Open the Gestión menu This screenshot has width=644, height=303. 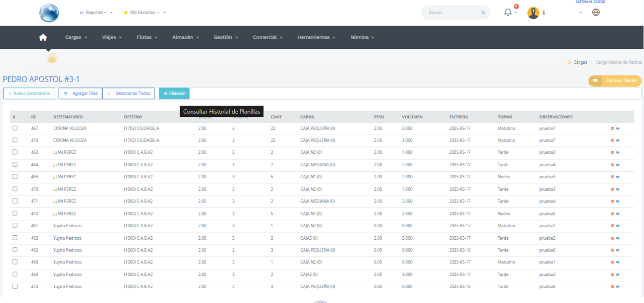[226, 37]
